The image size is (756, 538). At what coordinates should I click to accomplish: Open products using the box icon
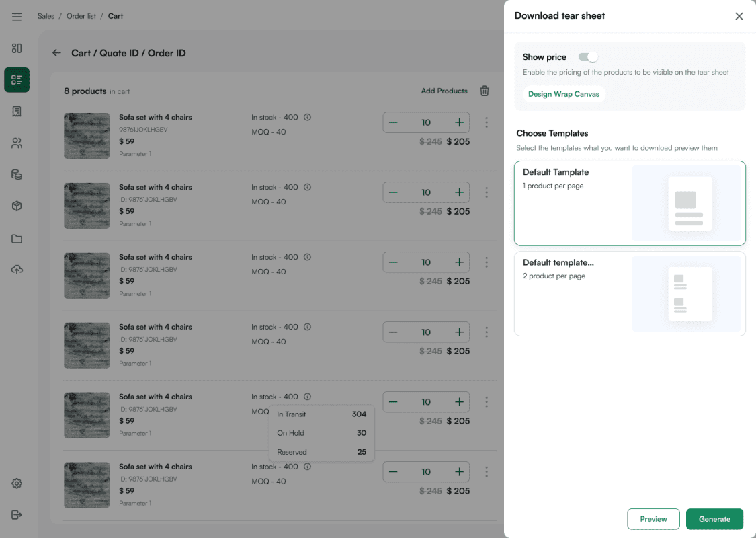click(x=16, y=206)
